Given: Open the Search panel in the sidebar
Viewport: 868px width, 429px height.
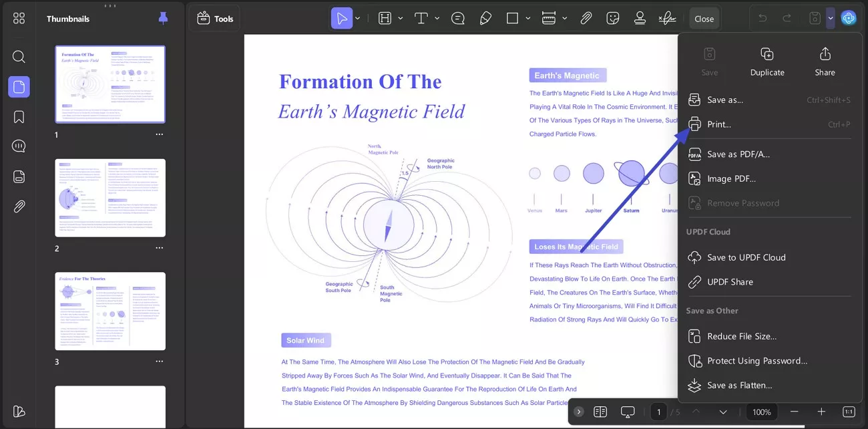Looking at the screenshot, I should (x=18, y=56).
